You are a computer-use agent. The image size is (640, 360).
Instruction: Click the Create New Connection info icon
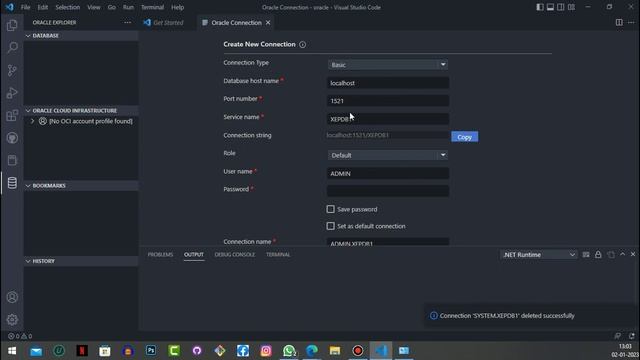pyautogui.click(x=302, y=44)
